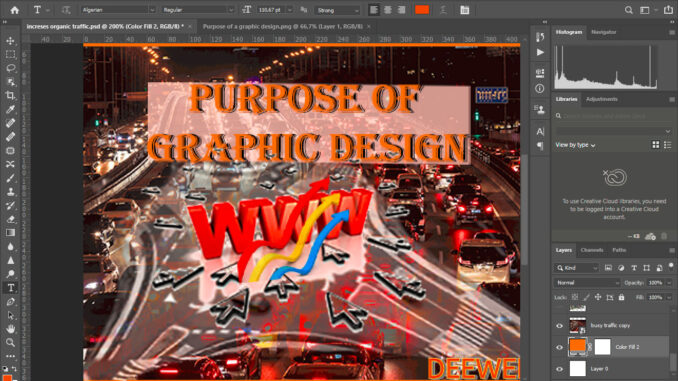Viewport: 678px width, 381px height.
Task: Select the Dodge tool
Action: [x=10, y=274]
